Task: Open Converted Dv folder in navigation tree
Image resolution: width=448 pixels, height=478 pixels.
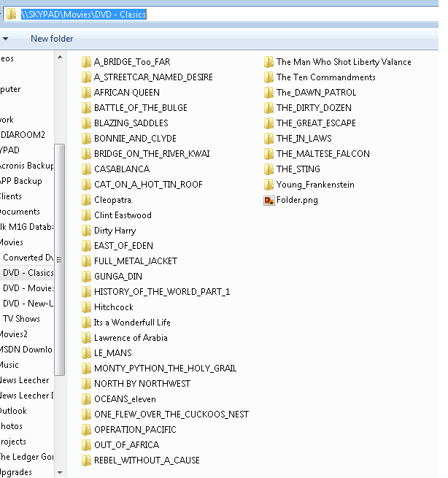Action: 28,258
